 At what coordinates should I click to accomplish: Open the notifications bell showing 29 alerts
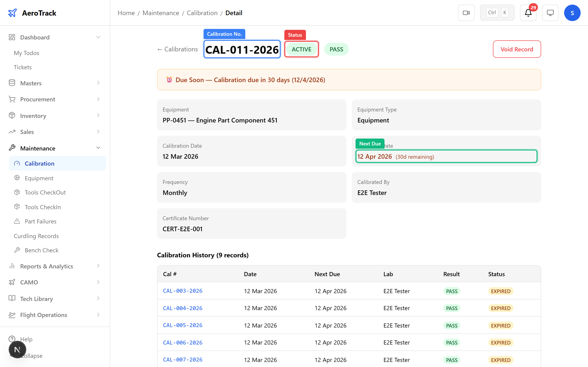click(528, 13)
